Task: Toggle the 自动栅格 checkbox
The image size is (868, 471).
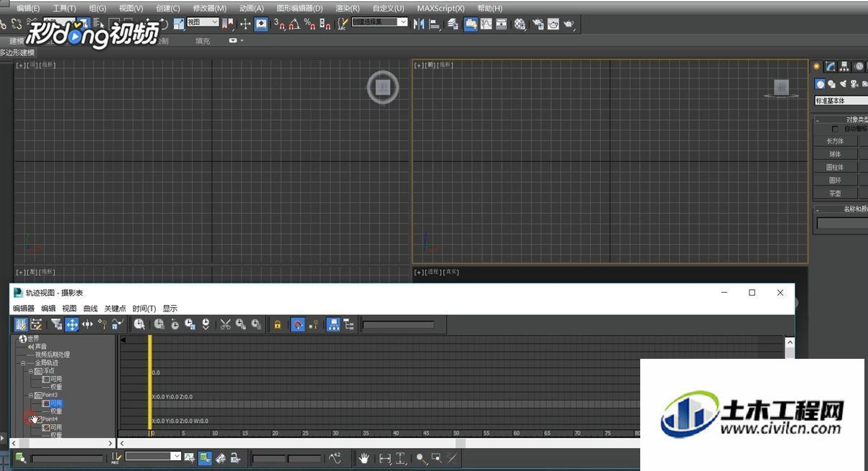Action: (x=835, y=129)
